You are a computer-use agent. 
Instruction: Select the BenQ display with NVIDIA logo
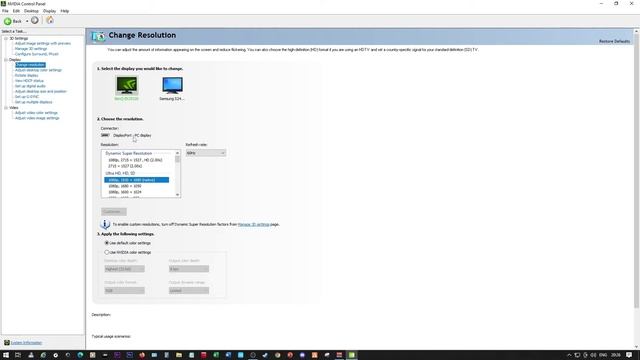tap(127, 85)
